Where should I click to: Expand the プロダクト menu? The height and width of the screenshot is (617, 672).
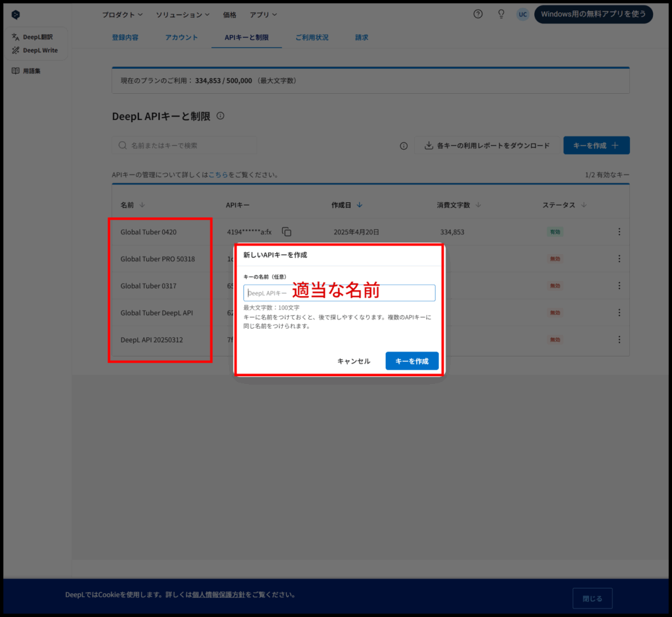point(122,14)
